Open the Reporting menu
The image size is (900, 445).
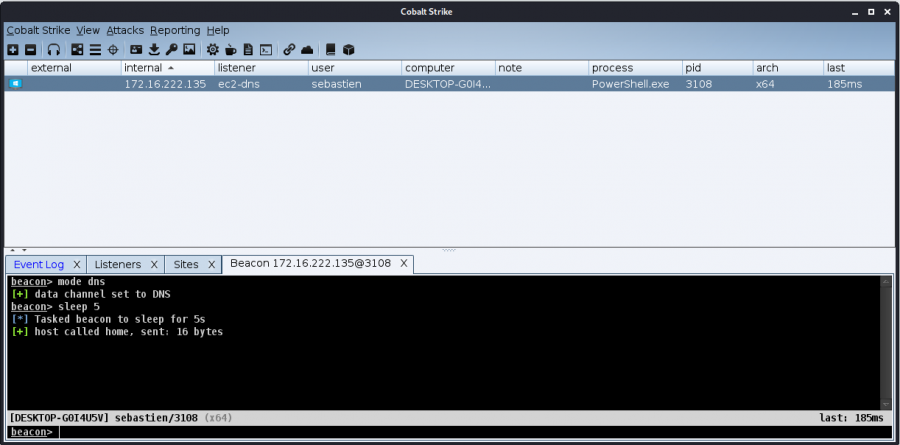click(175, 30)
